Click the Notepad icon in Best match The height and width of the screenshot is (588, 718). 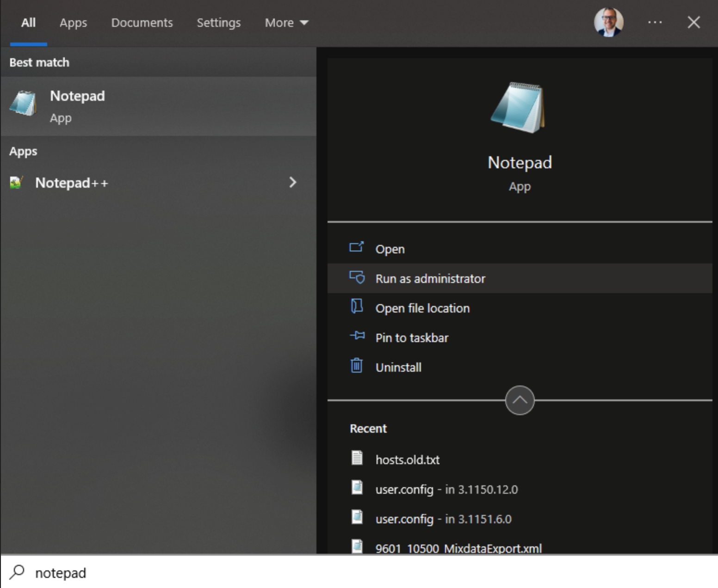[x=23, y=103]
